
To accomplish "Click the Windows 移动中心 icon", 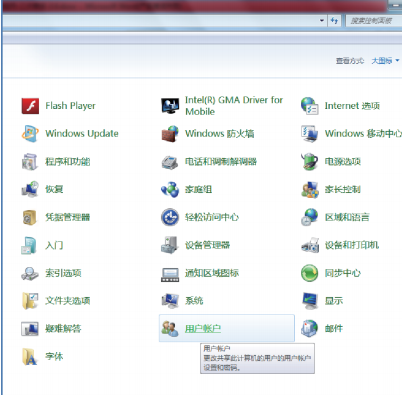I will 310,134.
